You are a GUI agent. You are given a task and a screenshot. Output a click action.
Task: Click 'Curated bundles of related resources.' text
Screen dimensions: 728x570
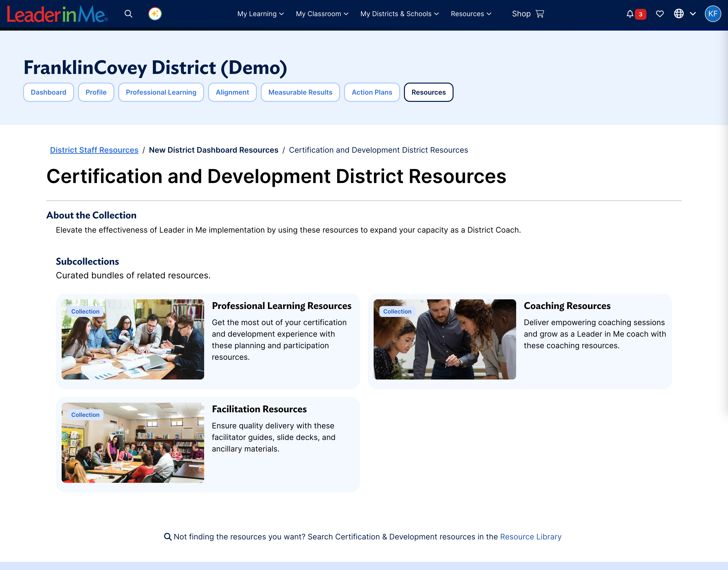click(133, 275)
